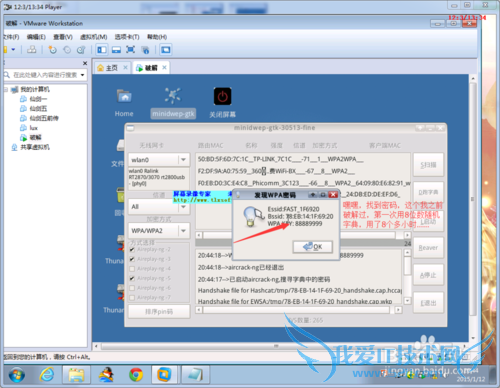Image resolution: width=500 pixels, height=388 pixels.
Task: Click the VMware Workstation taskbar icon
Action: pos(164,375)
